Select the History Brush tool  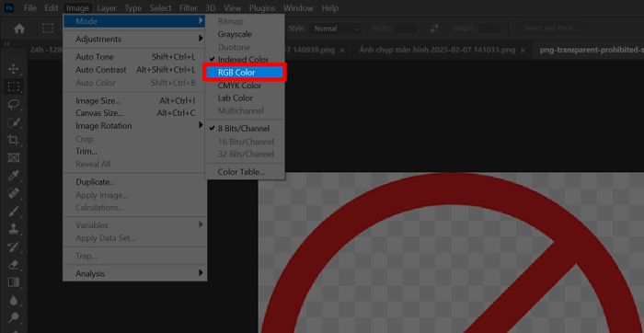[x=14, y=247]
